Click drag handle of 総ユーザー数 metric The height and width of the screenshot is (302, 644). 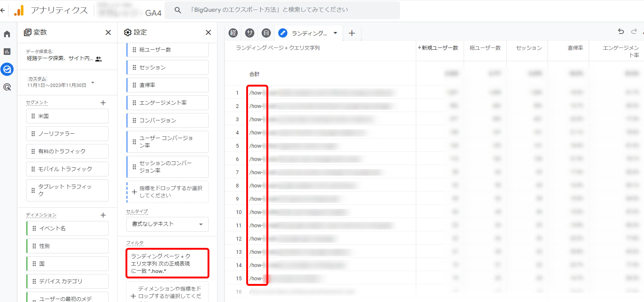(134, 50)
